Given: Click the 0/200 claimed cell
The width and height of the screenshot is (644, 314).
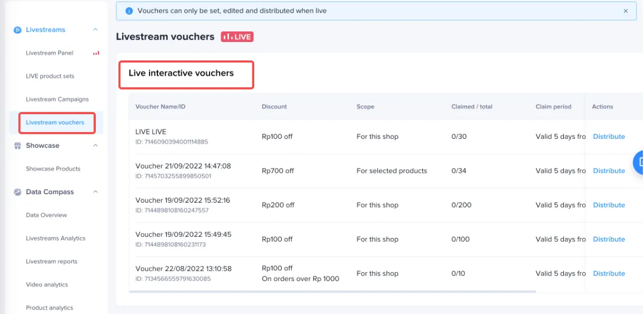Looking at the screenshot, I should point(460,205).
